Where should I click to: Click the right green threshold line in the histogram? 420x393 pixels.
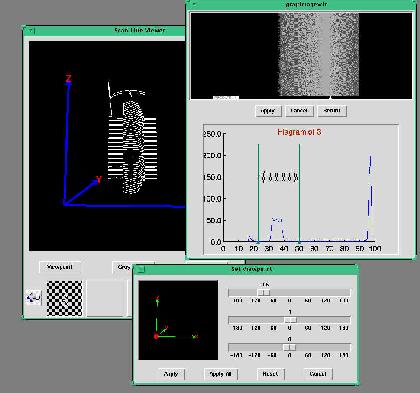[x=299, y=193]
